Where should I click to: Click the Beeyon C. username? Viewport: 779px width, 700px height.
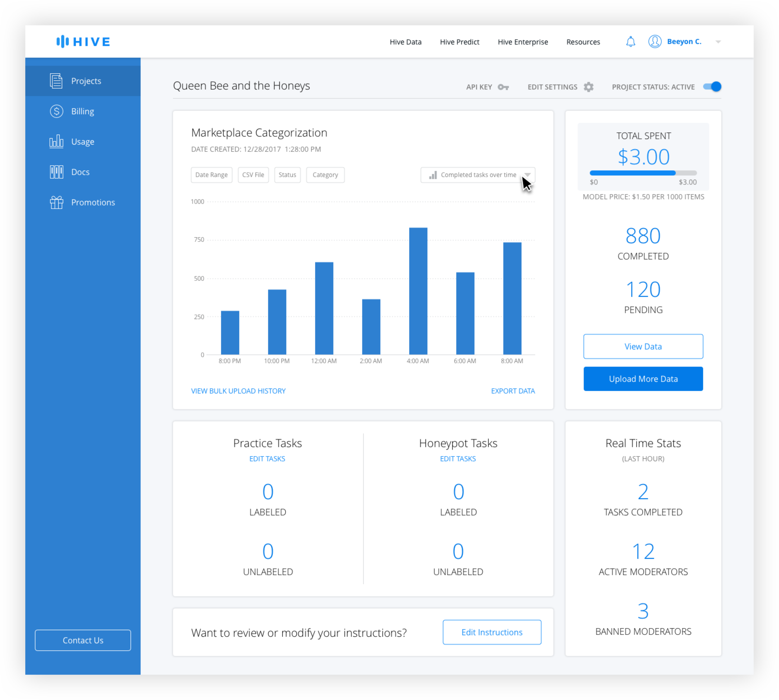[684, 41]
